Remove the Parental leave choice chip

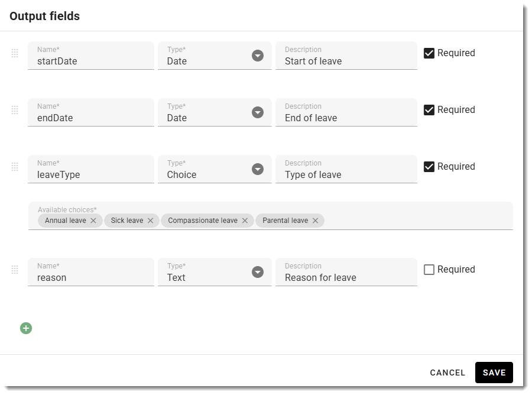click(315, 221)
